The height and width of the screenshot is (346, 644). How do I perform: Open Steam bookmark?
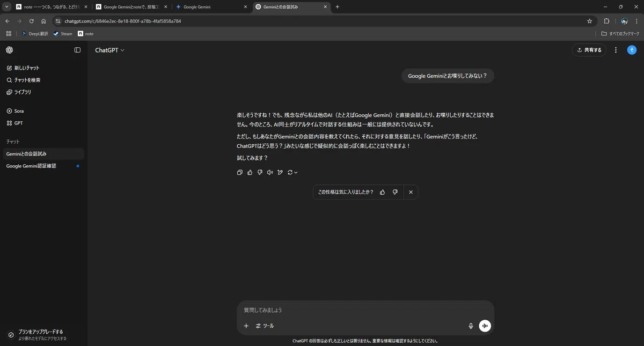click(x=63, y=33)
